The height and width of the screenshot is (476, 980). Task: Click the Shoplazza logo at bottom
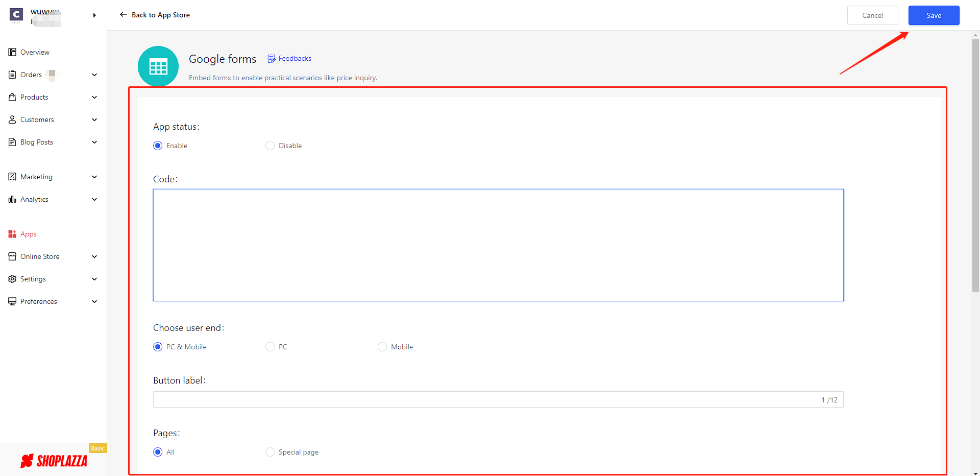pos(54,461)
